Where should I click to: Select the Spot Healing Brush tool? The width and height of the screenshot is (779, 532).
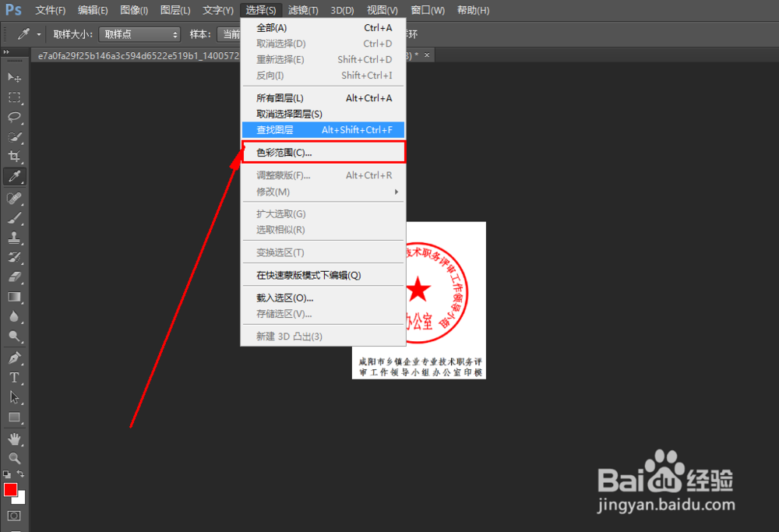point(14,198)
